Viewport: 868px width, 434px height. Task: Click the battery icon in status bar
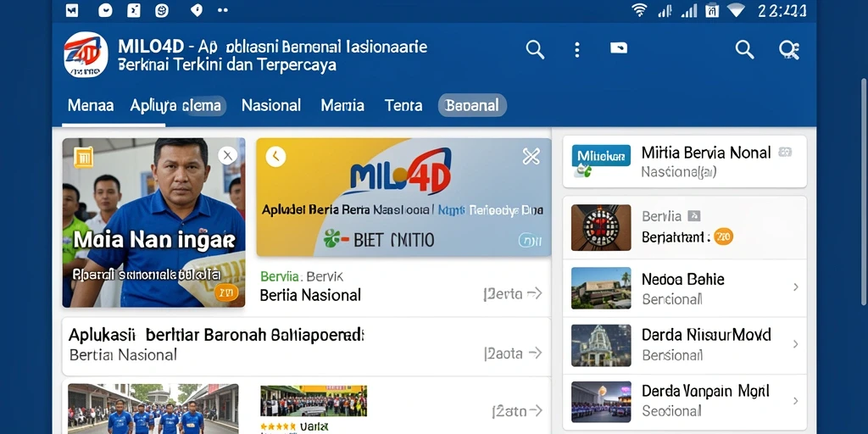tap(712, 10)
